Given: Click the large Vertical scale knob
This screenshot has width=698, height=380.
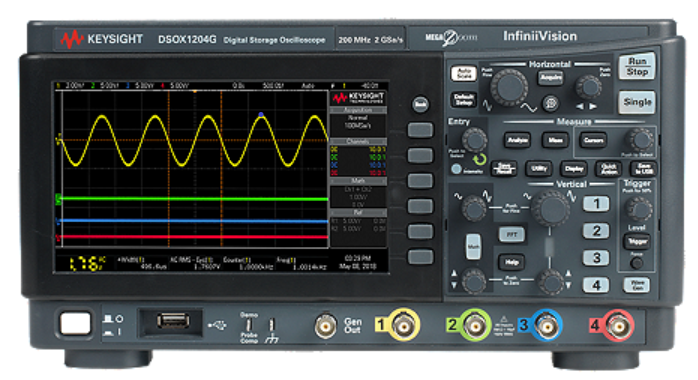Looking at the screenshot, I should pos(551,208).
